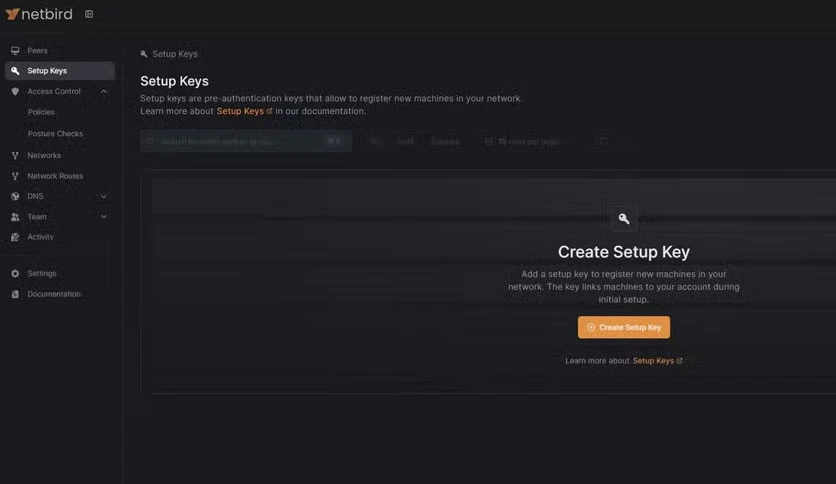Click the Networks branch icon
This screenshot has width=836, height=484.
coord(15,156)
